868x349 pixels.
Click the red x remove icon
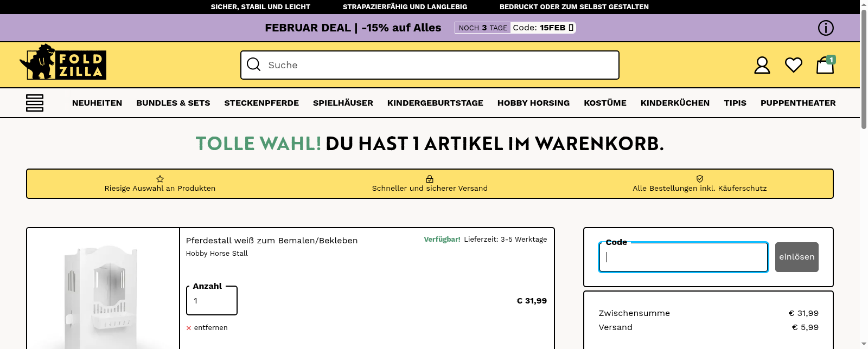[189, 328]
